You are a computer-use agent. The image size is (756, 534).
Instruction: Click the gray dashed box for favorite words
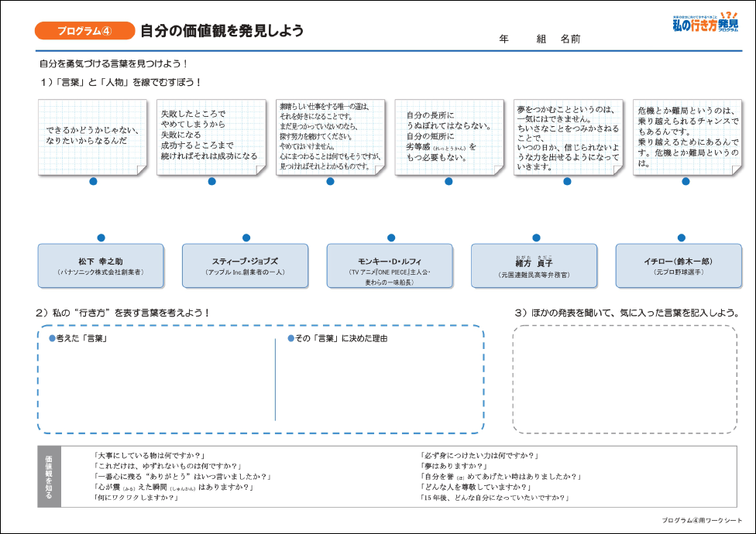(x=624, y=379)
